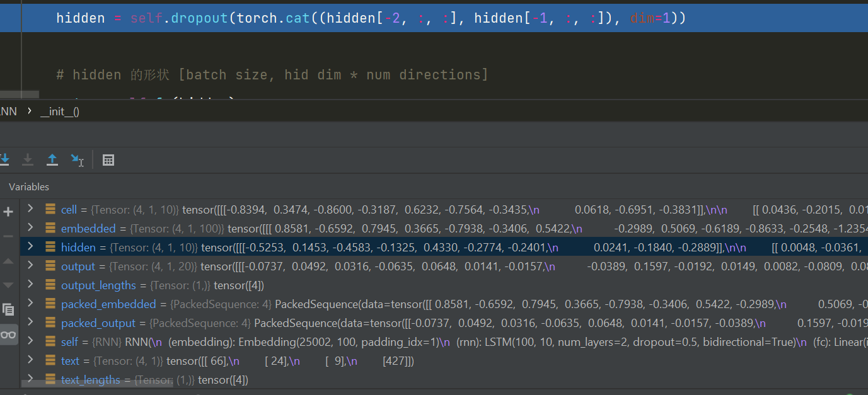
Task: Click the move watch up arrow
Action: [8, 261]
